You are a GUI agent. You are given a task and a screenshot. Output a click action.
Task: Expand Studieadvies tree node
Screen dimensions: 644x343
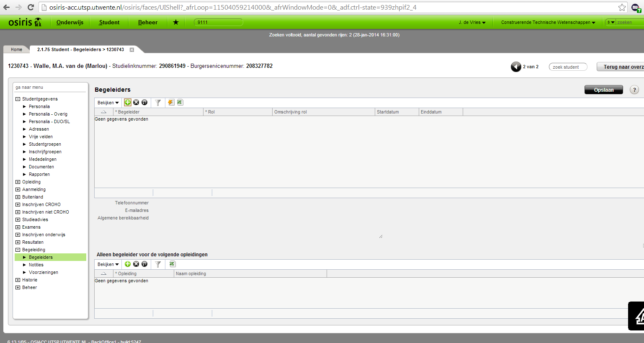point(18,220)
